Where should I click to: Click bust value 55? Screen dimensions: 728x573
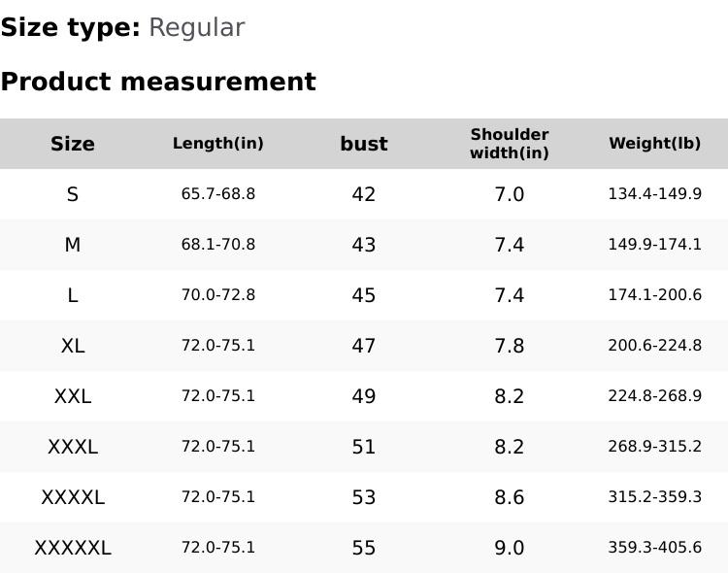364,548
